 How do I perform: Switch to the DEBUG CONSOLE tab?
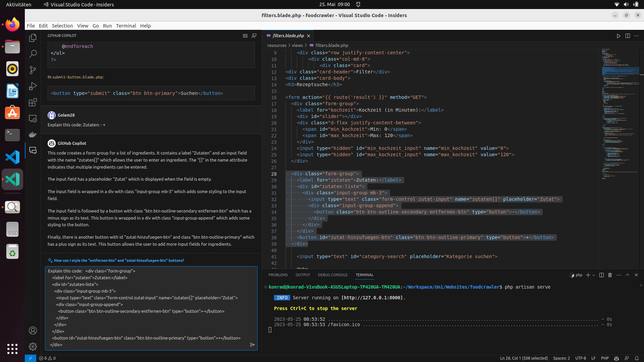pos(332,275)
